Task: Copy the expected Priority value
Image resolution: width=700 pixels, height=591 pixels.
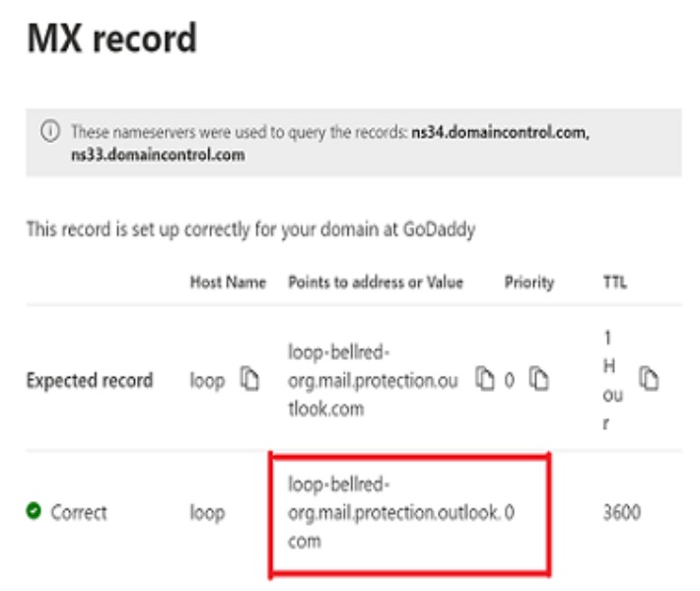Action: point(538,379)
